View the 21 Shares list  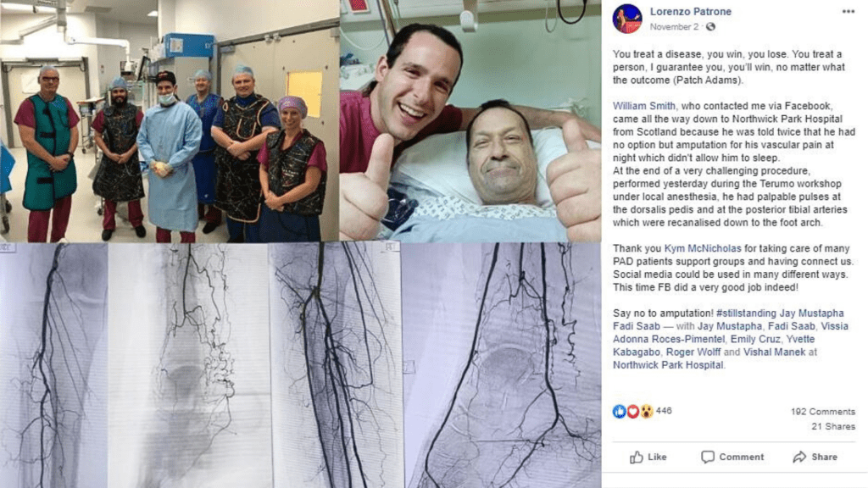(833, 427)
